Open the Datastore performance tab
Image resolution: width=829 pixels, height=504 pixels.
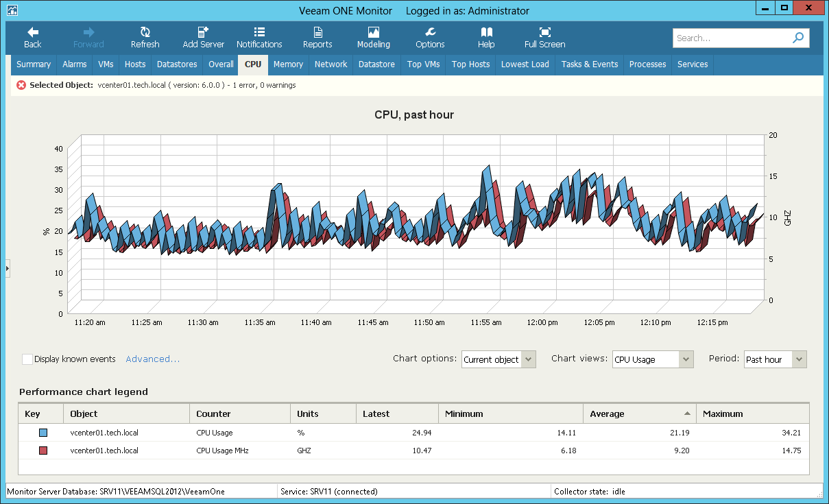point(376,64)
